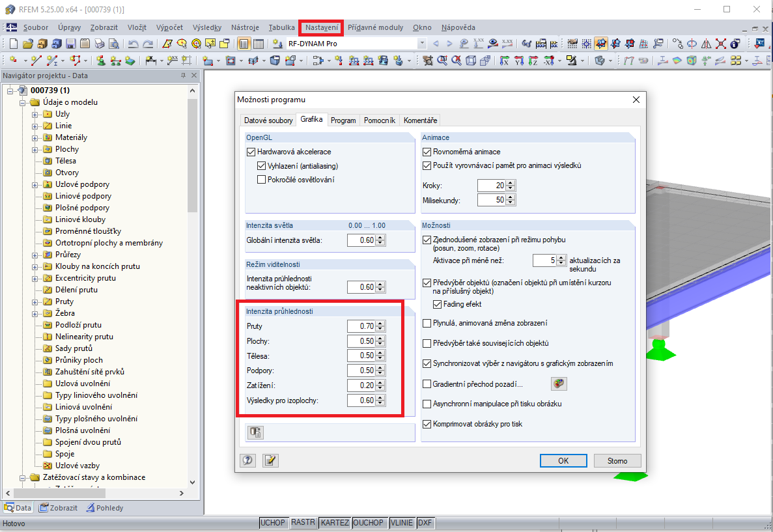
Task: Open the Přídavné moduly menu
Action: [x=375, y=27]
